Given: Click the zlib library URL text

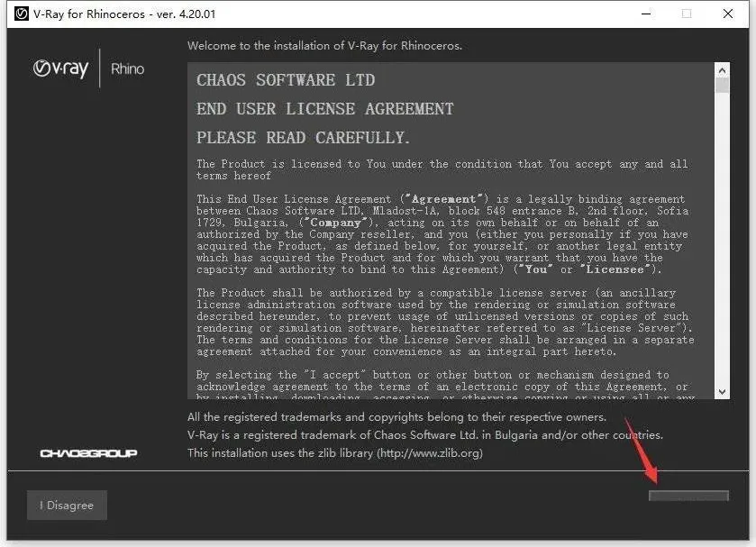Looking at the screenshot, I should click(x=430, y=453).
